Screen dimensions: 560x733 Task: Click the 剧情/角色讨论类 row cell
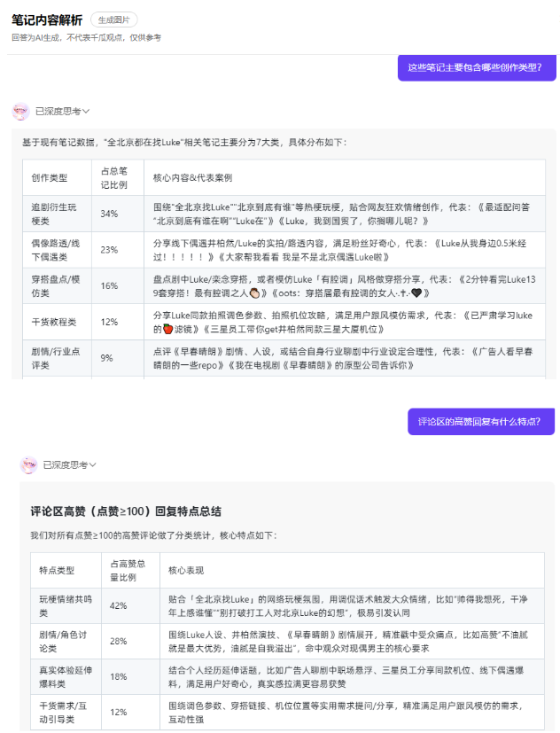point(66,642)
